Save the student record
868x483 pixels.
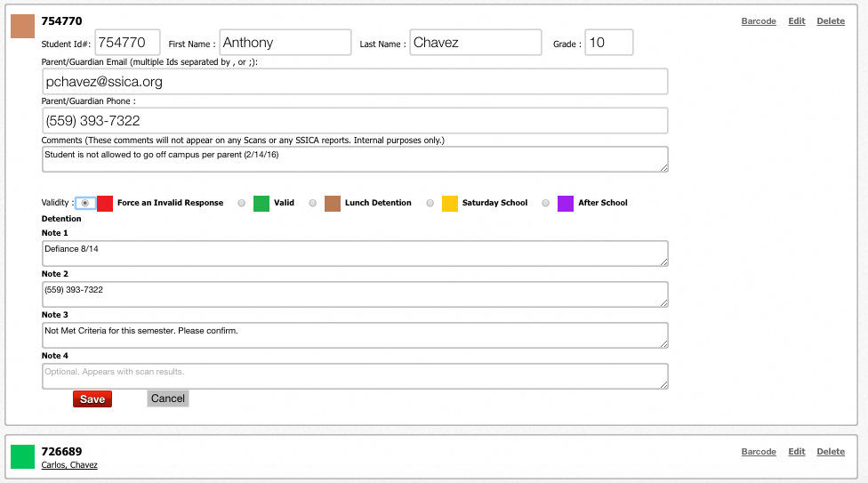[92, 398]
